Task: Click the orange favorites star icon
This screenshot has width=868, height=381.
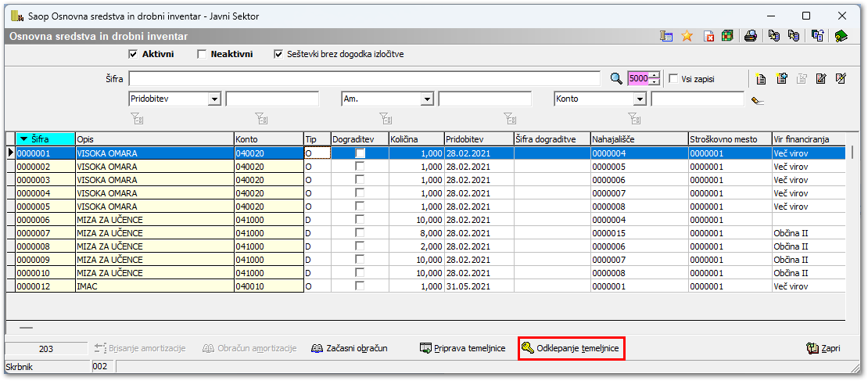Action: (687, 37)
